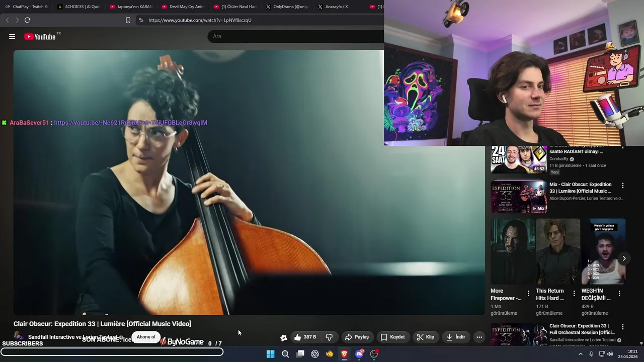Reload the page with the refresh icon
644x362 pixels.
27,20
